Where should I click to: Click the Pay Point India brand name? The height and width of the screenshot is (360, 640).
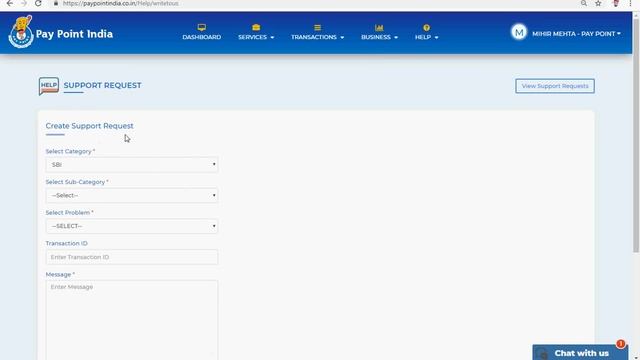coord(74,34)
